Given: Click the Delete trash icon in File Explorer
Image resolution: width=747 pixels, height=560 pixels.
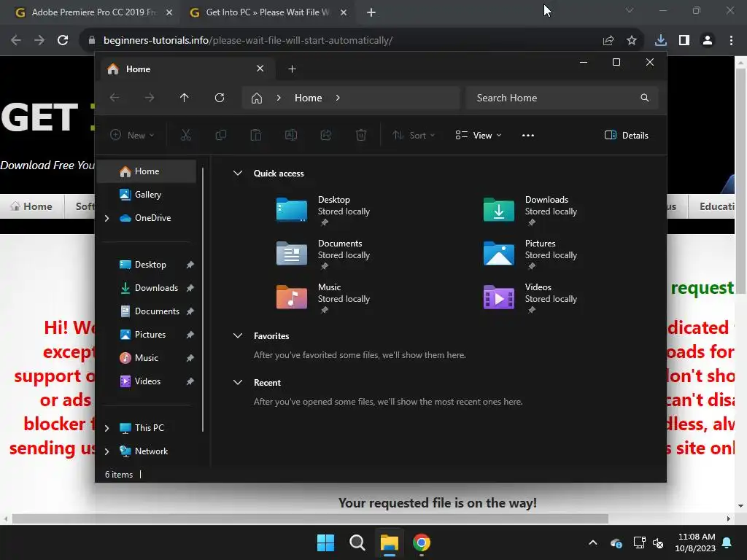Looking at the screenshot, I should coord(361,135).
